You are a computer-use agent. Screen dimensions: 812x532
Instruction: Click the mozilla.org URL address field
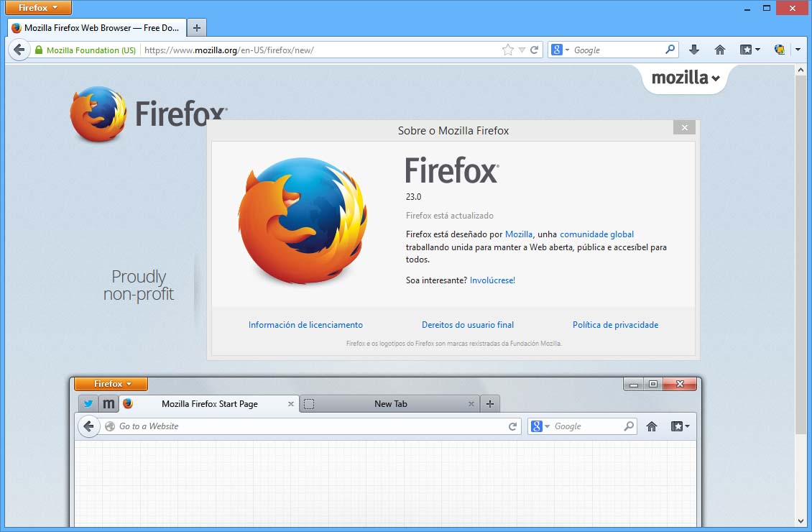320,50
